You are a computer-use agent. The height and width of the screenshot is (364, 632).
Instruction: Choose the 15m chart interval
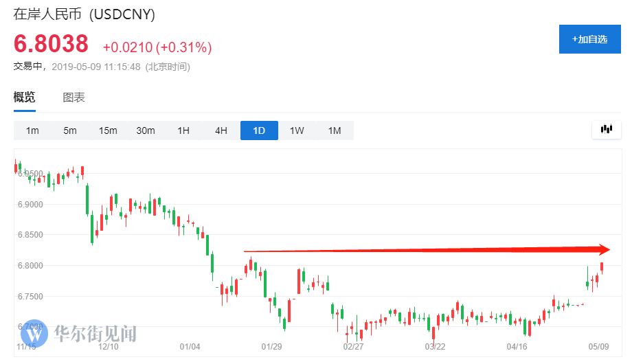(x=108, y=130)
